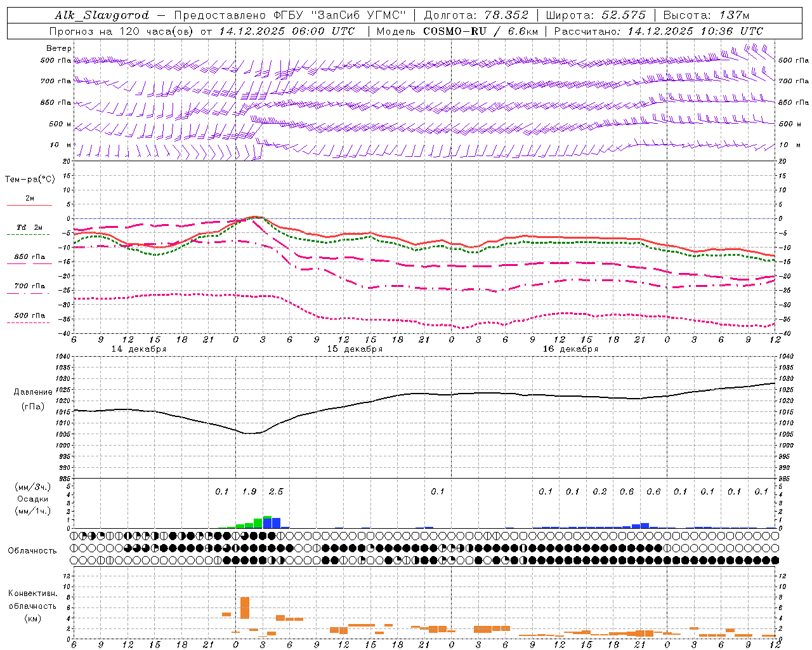Click the '15 декабря' date label
The height and width of the screenshot is (650, 812).
[x=355, y=349]
